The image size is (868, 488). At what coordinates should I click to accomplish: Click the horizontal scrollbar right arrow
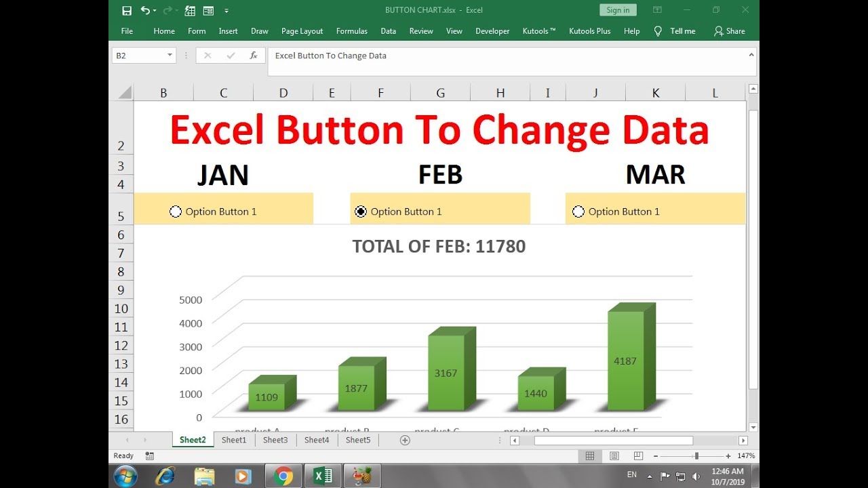click(x=743, y=441)
